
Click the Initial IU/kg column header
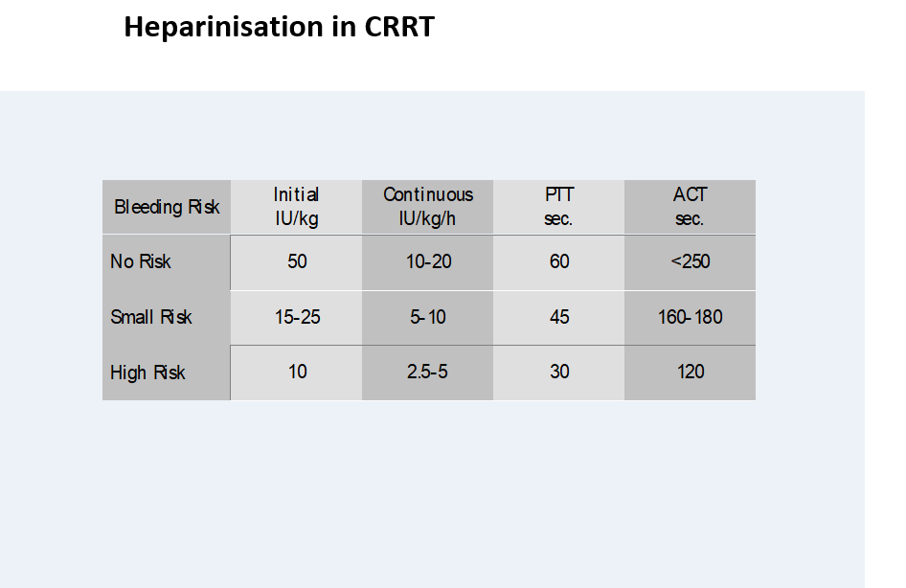296,207
